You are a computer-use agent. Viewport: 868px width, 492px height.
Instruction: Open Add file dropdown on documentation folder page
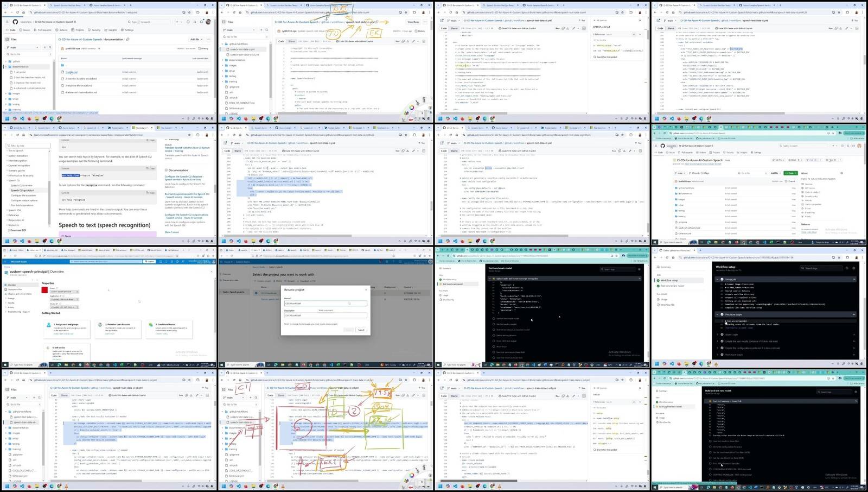(x=195, y=39)
